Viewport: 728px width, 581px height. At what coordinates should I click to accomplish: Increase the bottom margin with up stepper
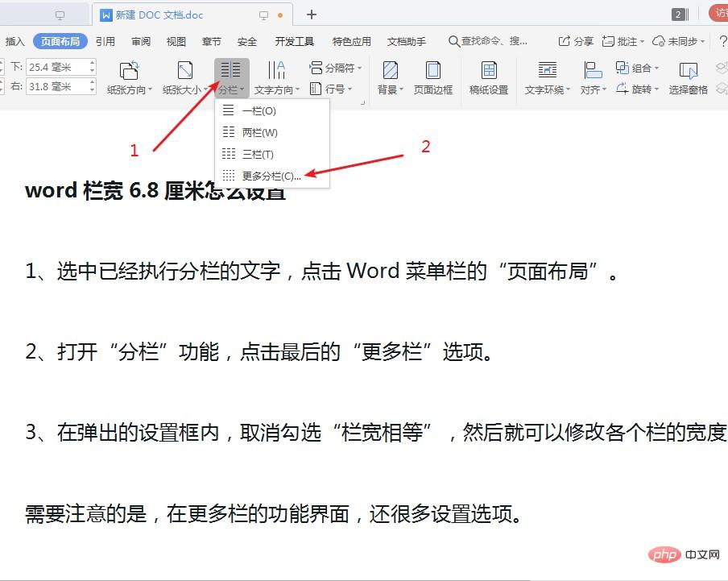pos(92,63)
